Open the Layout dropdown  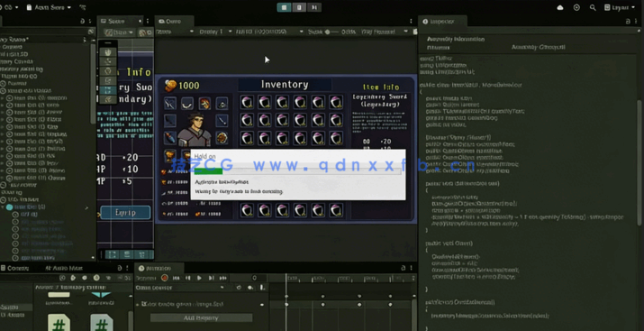[620, 7]
